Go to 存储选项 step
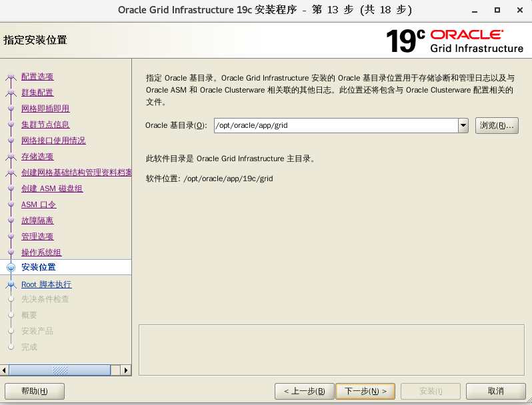This screenshot has height=405, width=532. pyautogui.click(x=37, y=157)
